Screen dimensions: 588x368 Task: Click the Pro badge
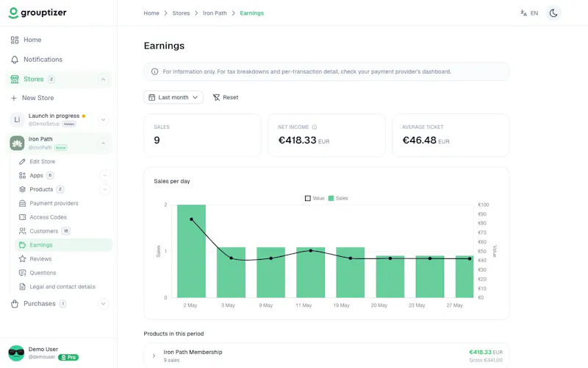[x=68, y=358]
